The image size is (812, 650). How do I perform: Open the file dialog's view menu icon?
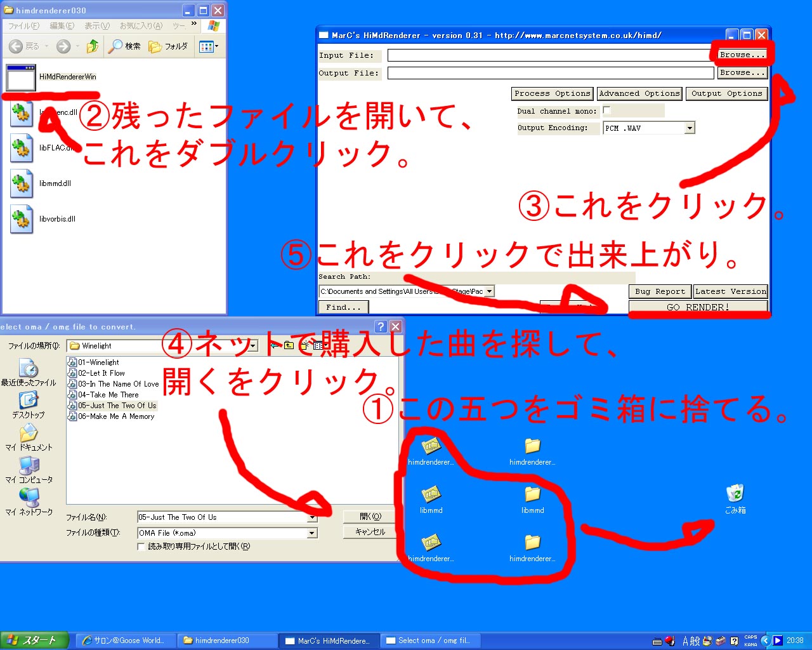pos(320,346)
